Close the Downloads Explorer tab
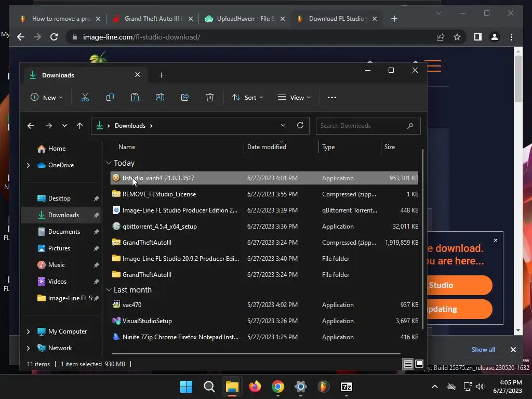The height and width of the screenshot is (399, 532). point(137,75)
